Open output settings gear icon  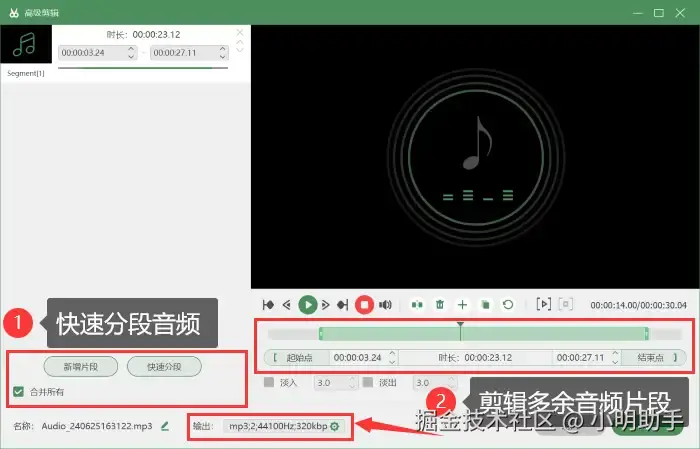pos(334,426)
